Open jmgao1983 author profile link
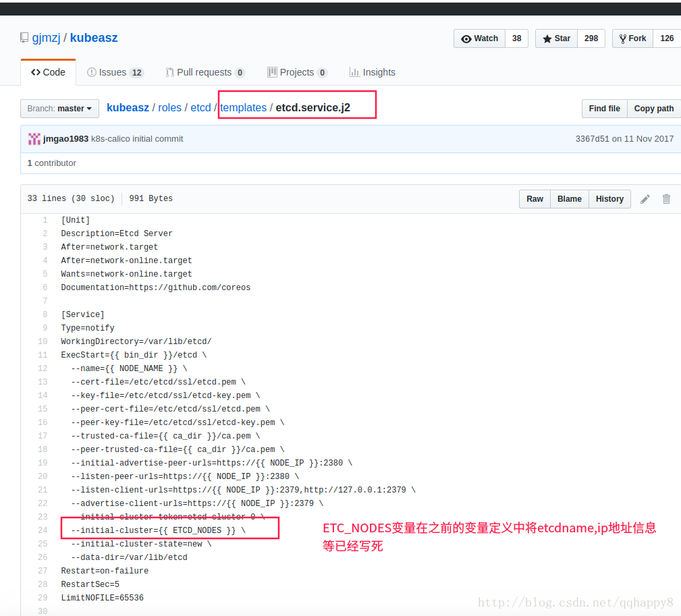The image size is (681, 616). click(65, 139)
